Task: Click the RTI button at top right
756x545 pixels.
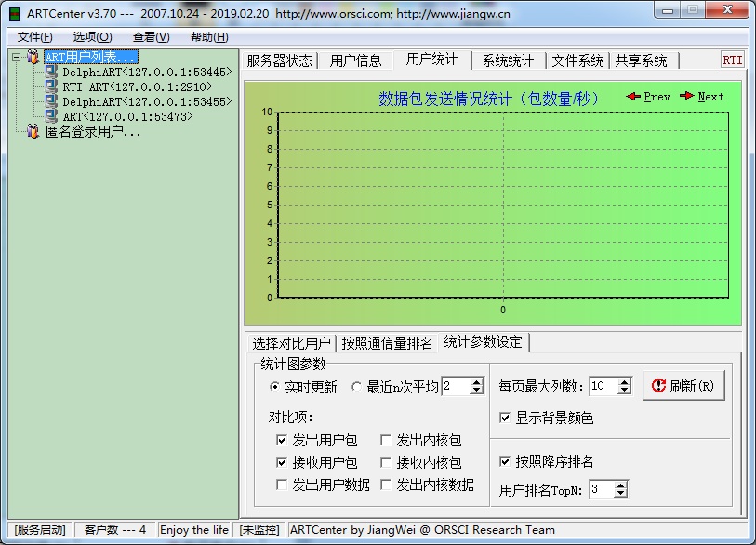Action: [732, 60]
